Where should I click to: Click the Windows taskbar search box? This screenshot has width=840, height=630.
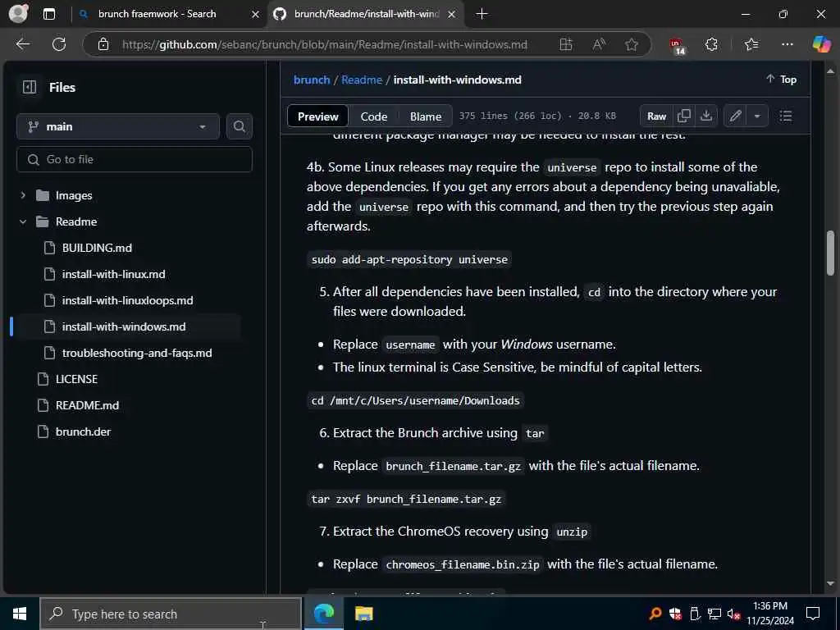(171, 614)
